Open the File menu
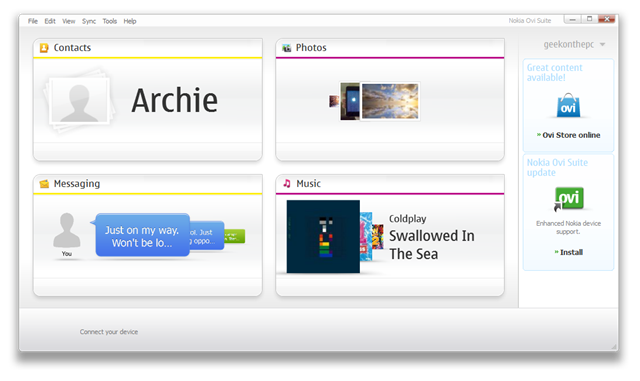 pyautogui.click(x=33, y=21)
